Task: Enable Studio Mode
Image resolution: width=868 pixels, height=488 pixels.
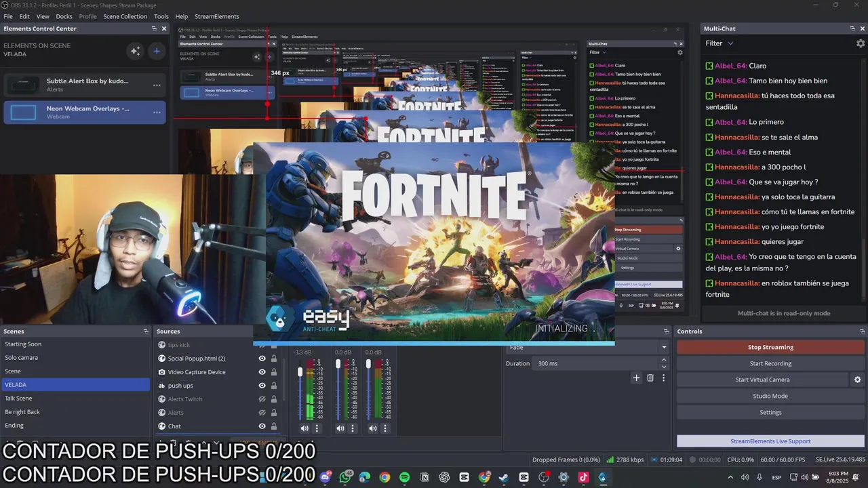Action: [770, 396]
